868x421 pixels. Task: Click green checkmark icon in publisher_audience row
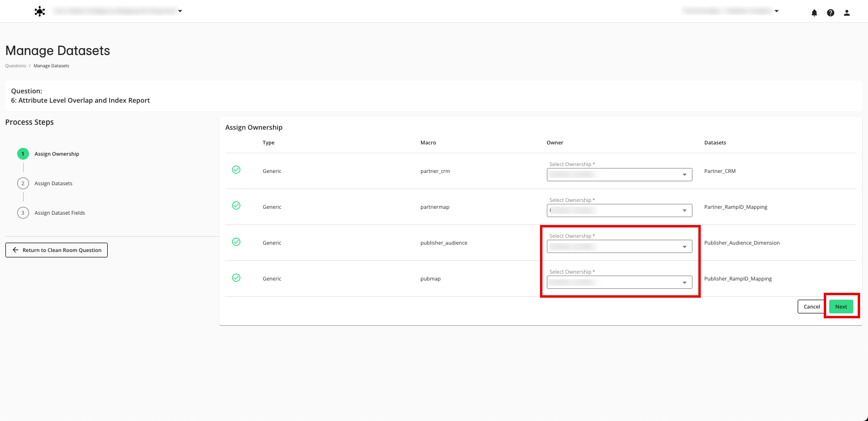point(236,242)
